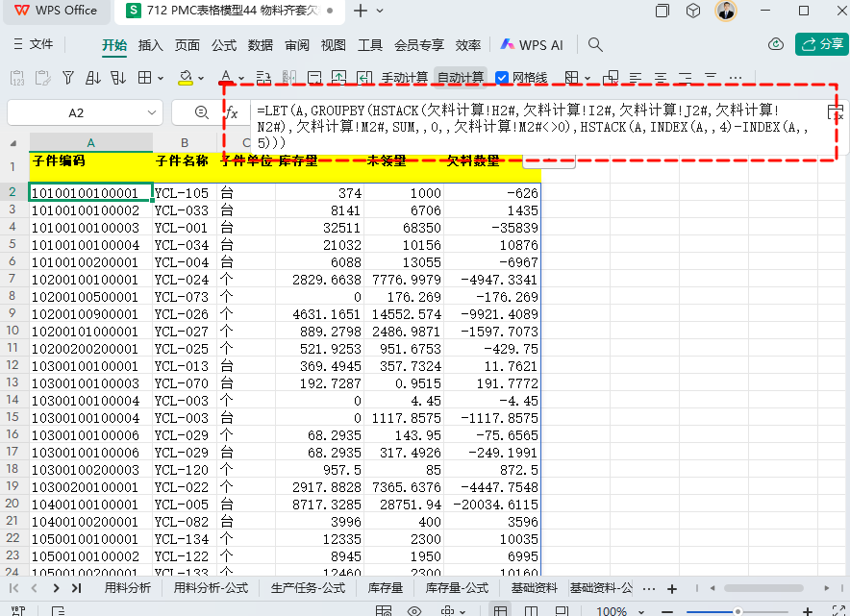Click the select-all corner triangle
This screenshot has width=850, height=616.
13,143
